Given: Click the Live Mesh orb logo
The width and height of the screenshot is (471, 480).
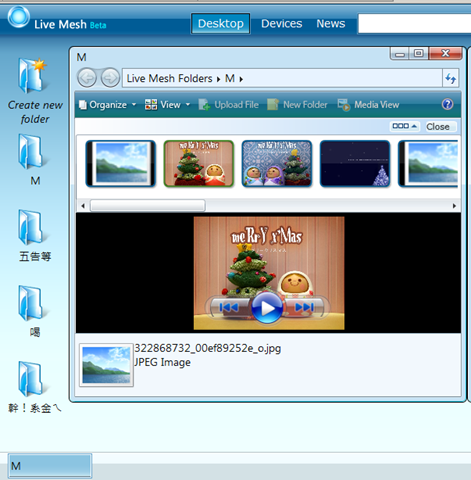Looking at the screenshot, I should 19,17.
